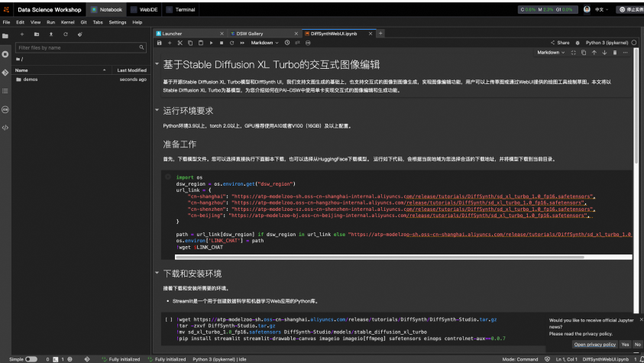
Task: Click Ln 1, Col 1 in status bar
Action: (x=567, y=359)
